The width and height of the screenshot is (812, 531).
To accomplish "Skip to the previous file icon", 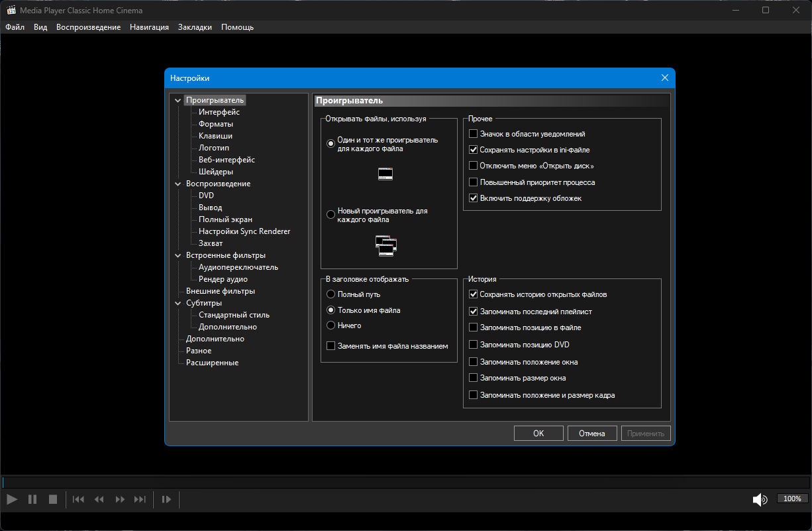I will point(78,499).
